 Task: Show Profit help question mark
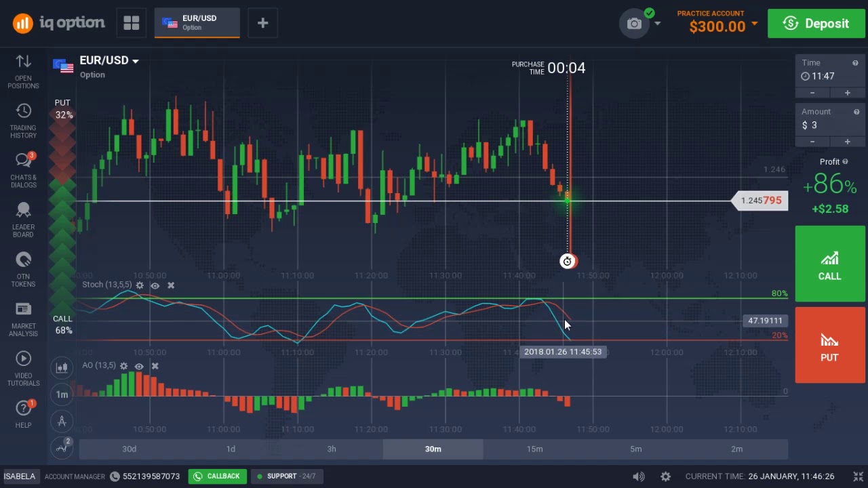(845, 161)
